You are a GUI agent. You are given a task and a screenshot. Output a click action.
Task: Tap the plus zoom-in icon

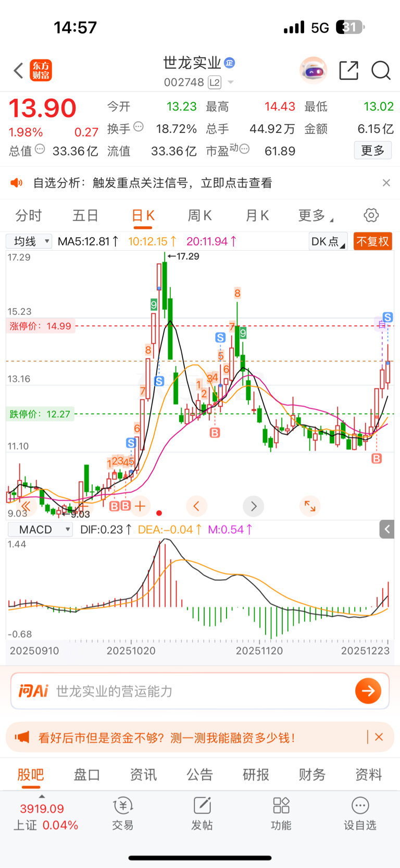[140, 506]
